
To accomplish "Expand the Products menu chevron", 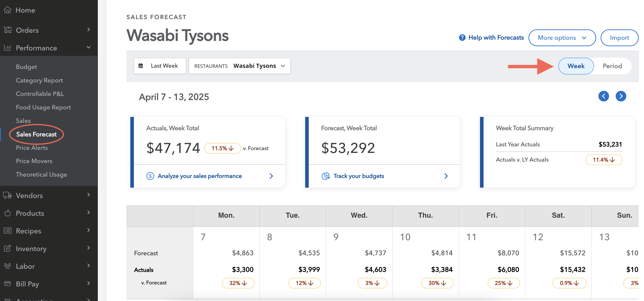I will (x=89, y=213).
